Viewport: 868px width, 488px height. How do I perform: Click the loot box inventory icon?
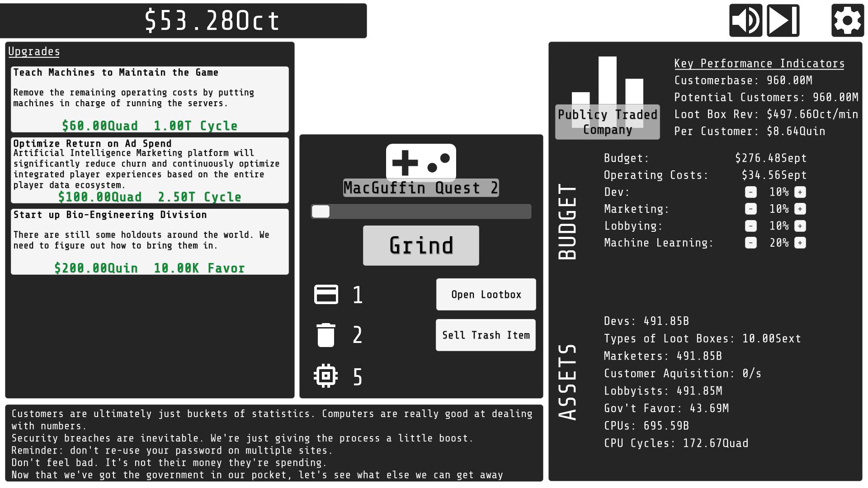(x=325, y=294)
